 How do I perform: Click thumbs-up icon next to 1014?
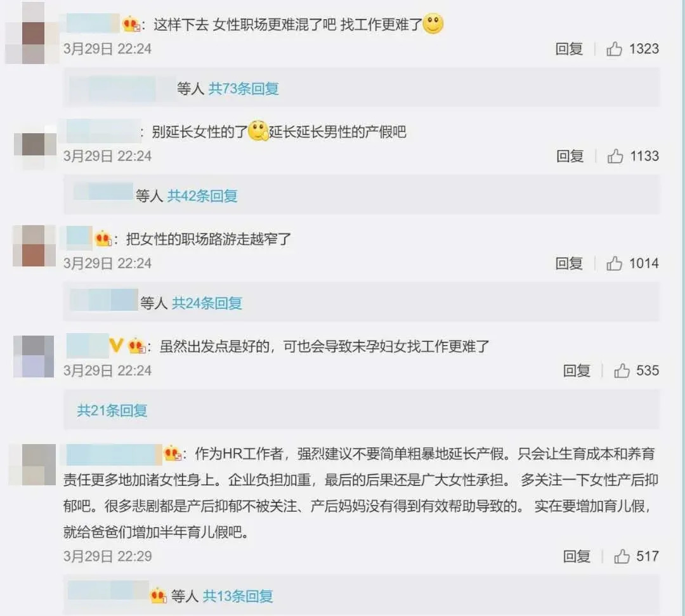614,263
